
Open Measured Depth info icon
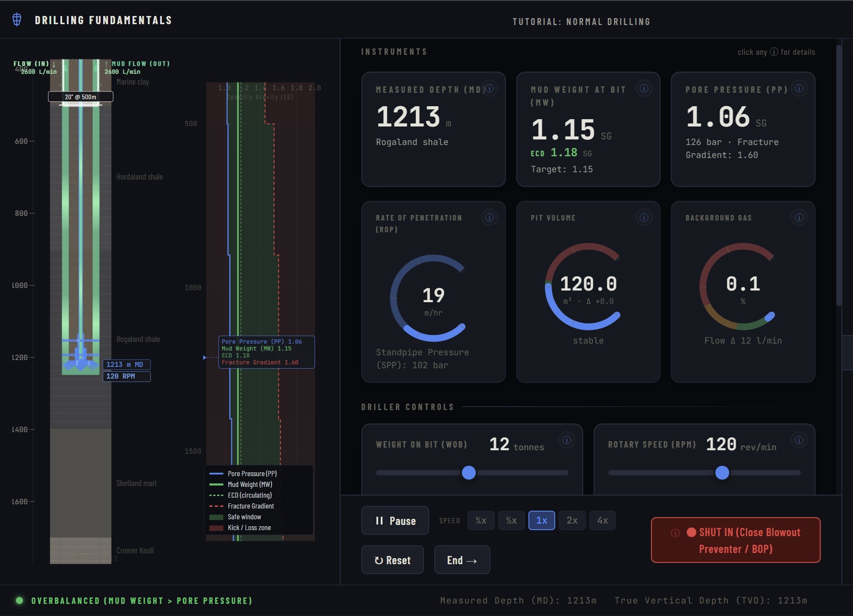tap(490, 88)
